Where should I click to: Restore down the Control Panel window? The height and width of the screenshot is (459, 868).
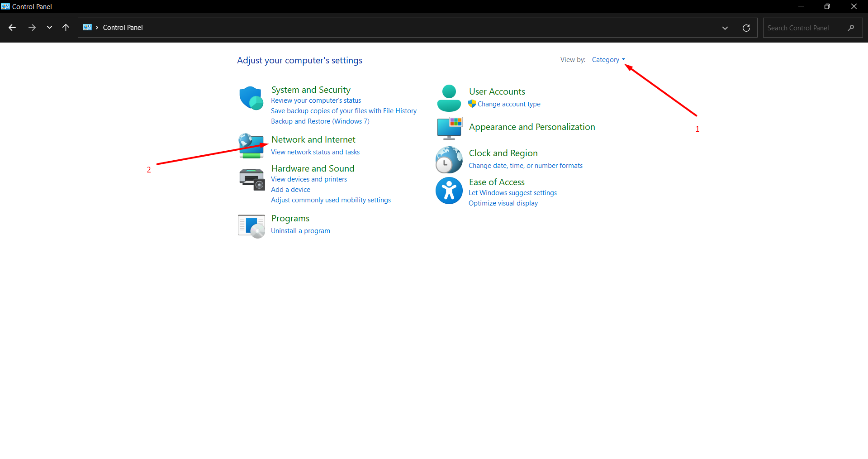(x=827, y=6)
